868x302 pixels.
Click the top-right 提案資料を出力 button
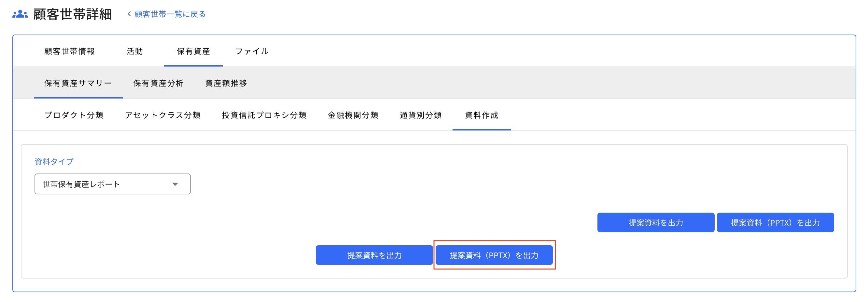pos(655,222)
